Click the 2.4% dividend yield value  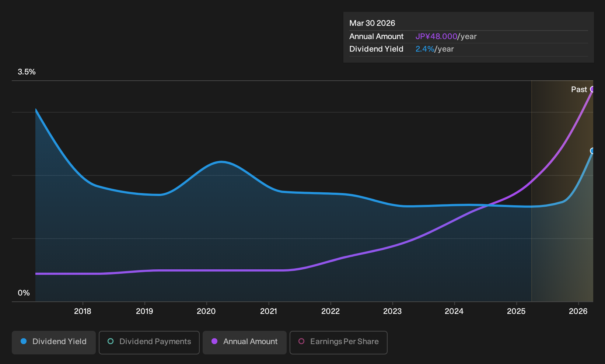425,49
